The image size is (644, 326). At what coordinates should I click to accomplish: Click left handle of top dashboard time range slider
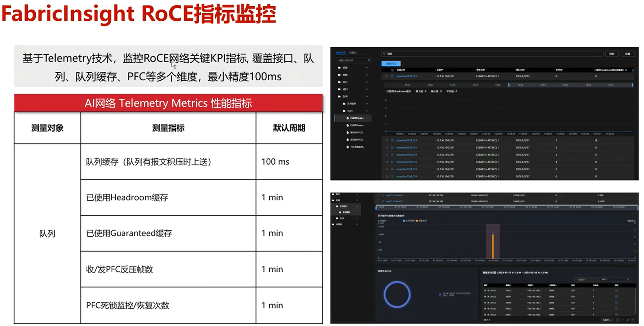[x=509, y=85]
